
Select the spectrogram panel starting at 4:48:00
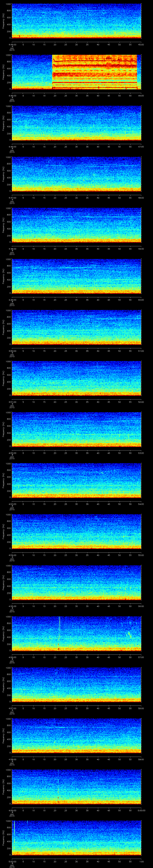(x=76, y=225)
